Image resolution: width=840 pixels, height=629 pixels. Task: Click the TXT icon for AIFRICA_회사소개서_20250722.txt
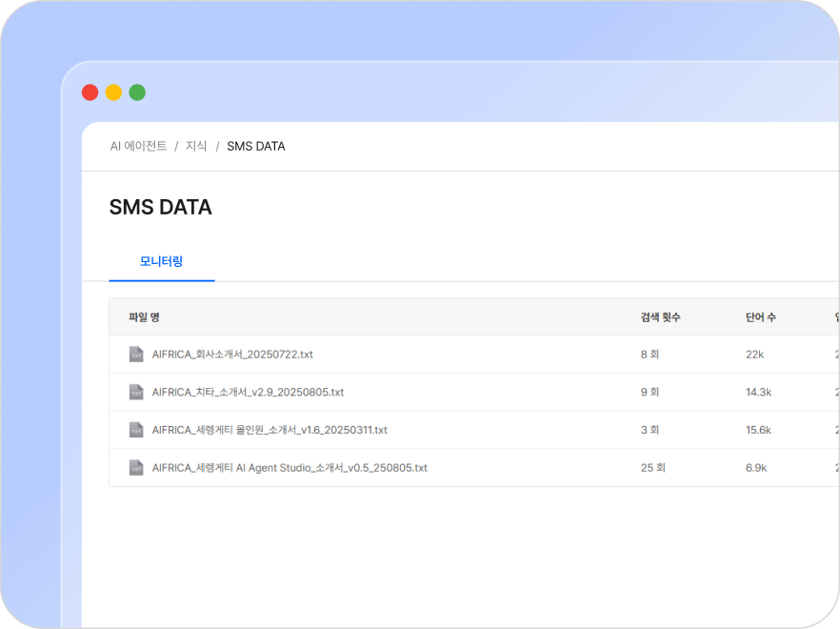[136, 355]
